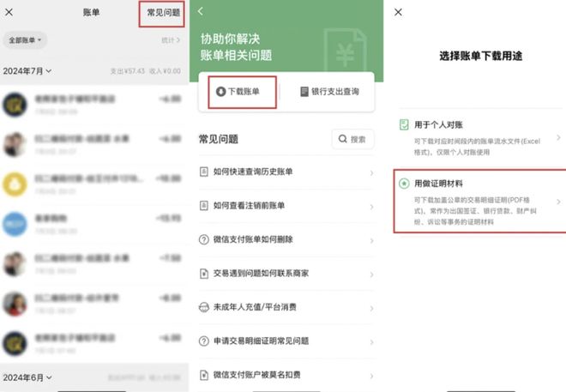Expand the 2024年6月 month selector
This screenshot has width=566, height=392.
[x=27, y=377]
